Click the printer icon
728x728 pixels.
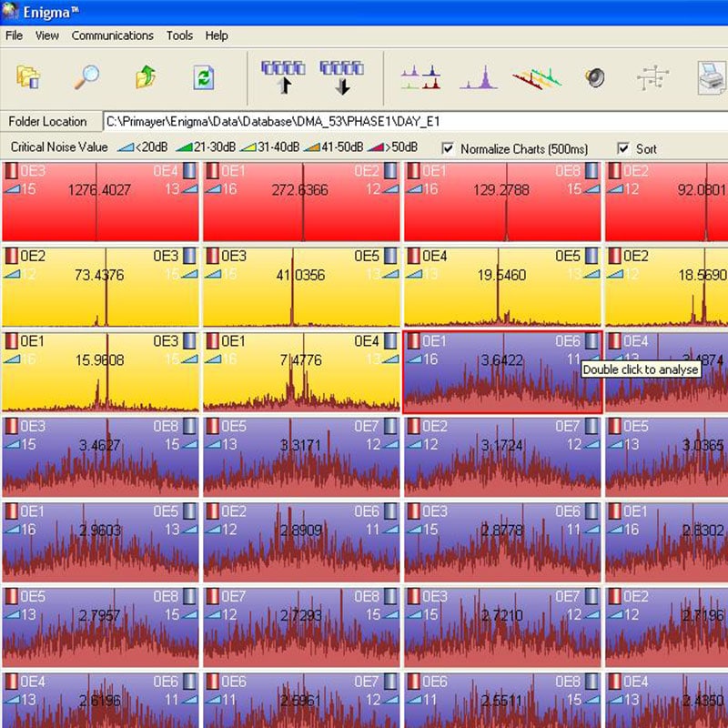point(712,78)
